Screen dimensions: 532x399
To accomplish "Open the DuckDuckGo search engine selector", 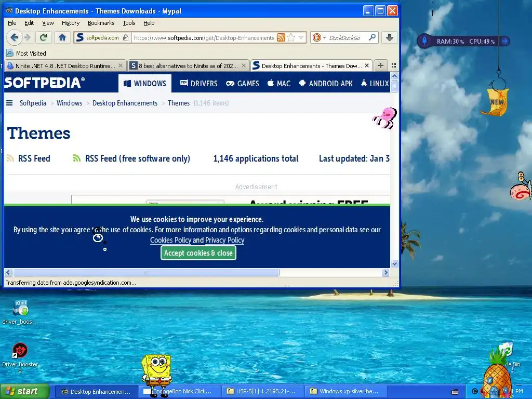I will 319,37.
